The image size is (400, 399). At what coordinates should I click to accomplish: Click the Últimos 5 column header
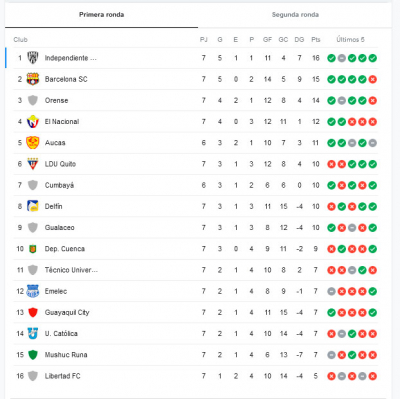tap(350, 40)
